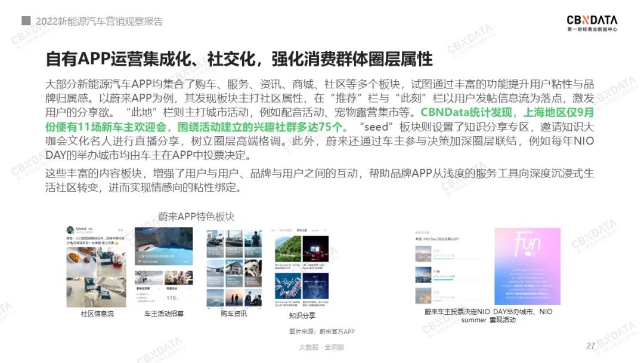644x363 pixels.
Task: Open the NIO Day voting screenshot thumbnail
Action: click(449, 267)
